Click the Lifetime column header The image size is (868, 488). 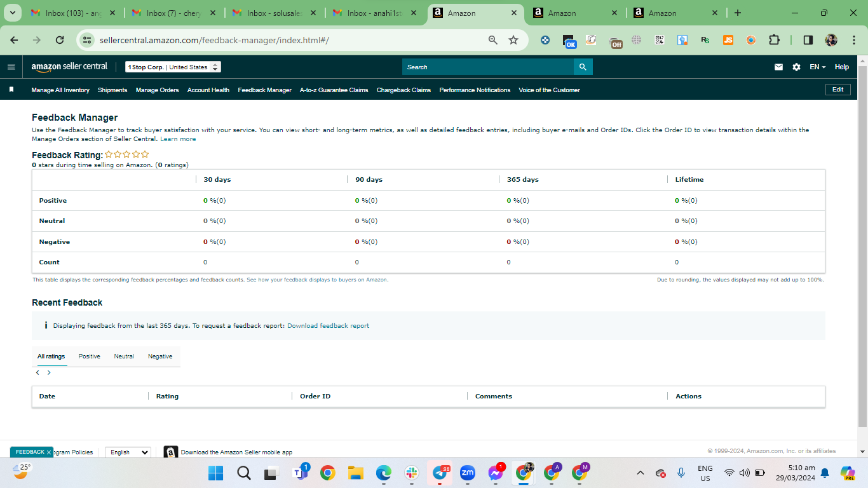pyautogui.click(x=689, y=180)
